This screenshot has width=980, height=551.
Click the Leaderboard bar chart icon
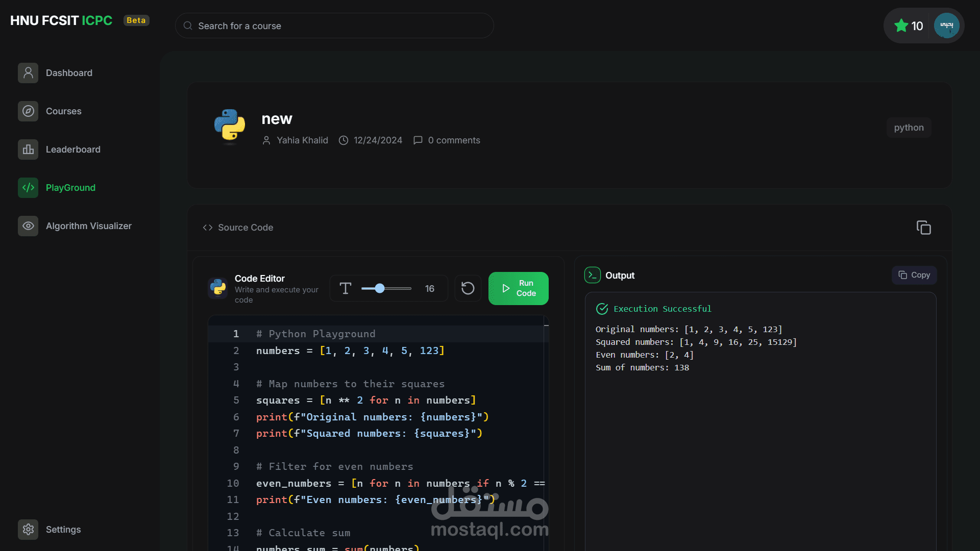(28, 149)
